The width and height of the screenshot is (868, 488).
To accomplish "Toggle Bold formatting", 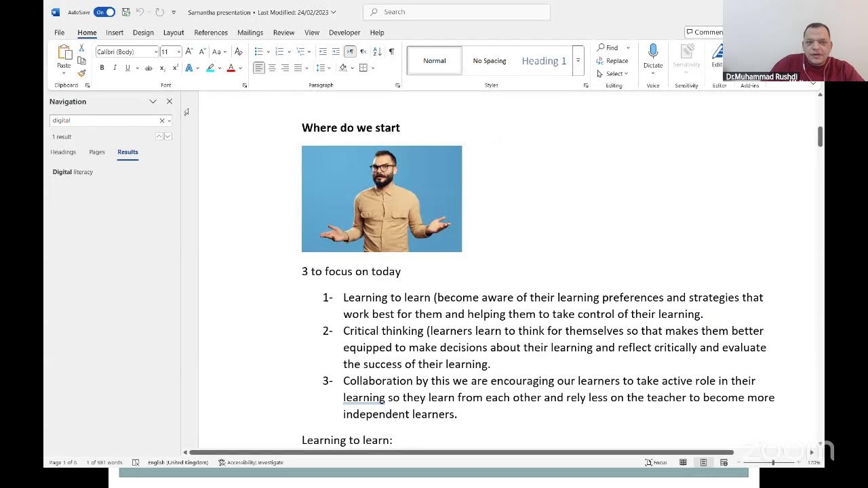I will point(102,68).
